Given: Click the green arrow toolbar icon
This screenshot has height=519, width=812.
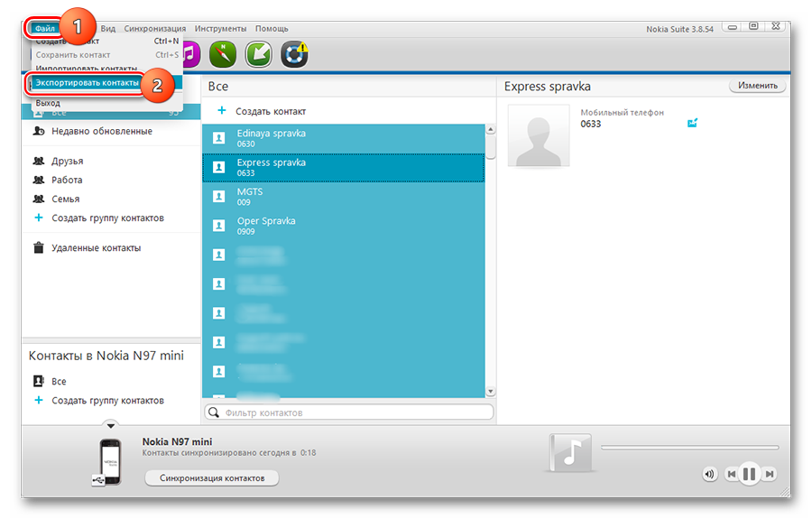Looking at the screenshot, I should click(259, 54).
